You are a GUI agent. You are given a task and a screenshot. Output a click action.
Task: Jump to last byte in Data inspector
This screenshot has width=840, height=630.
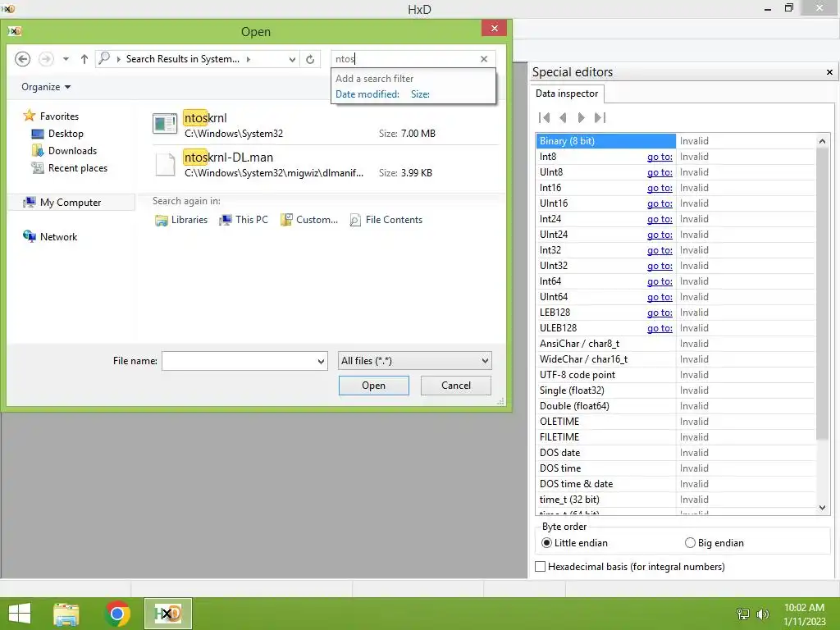click(600, 118)
